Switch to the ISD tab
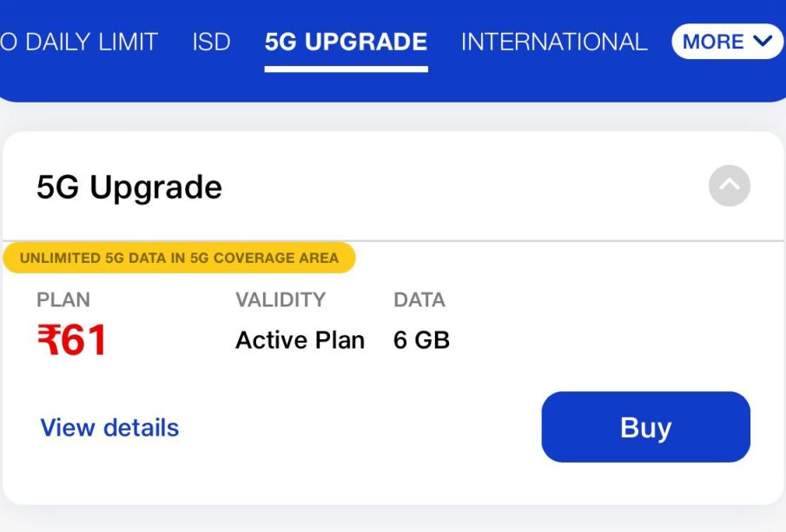This screenshot has width=786, height=532. [212, 42]
